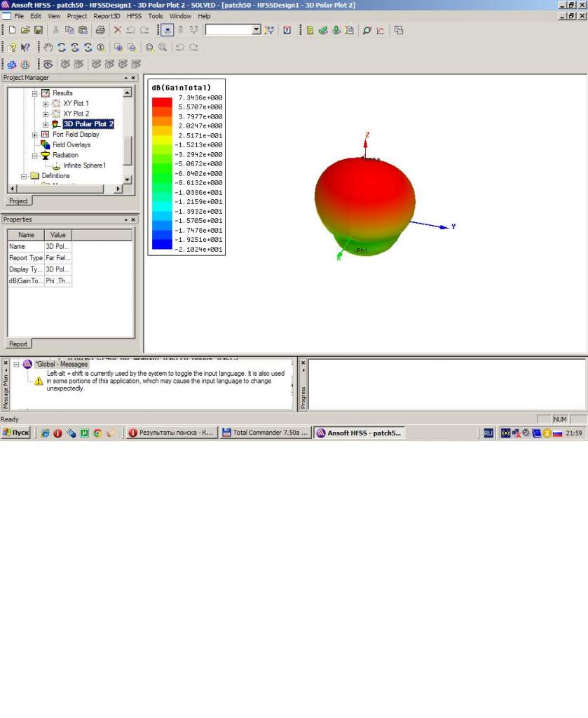Switch to Результаты поиска taskbar button
This screenshot has width=588, height=718.
click(171, 433)
